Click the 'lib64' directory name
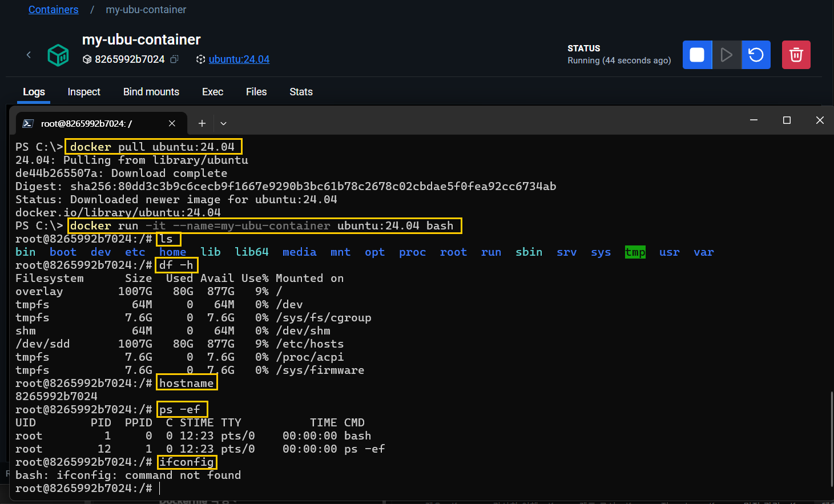The width and height of the screenshot is (834, 504). 252,252
